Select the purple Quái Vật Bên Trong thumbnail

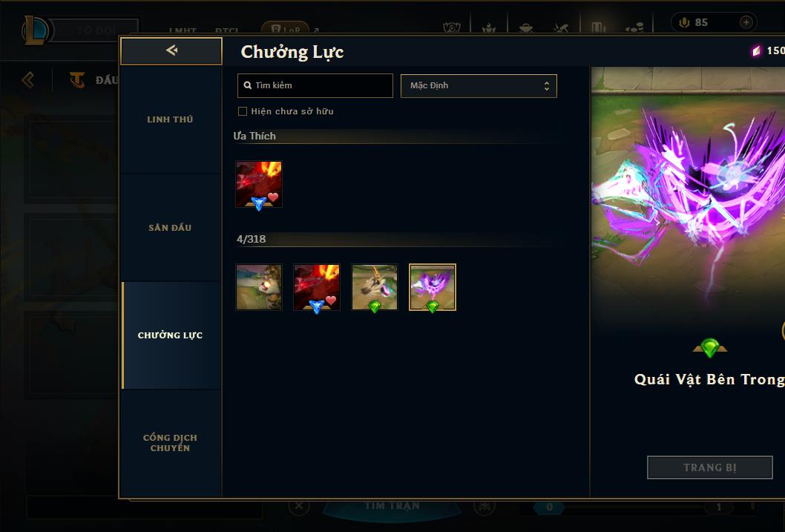point(433,287)
